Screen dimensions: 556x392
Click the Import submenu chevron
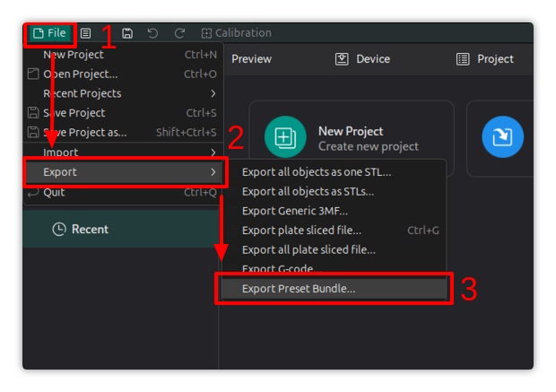tap(213, 152)
